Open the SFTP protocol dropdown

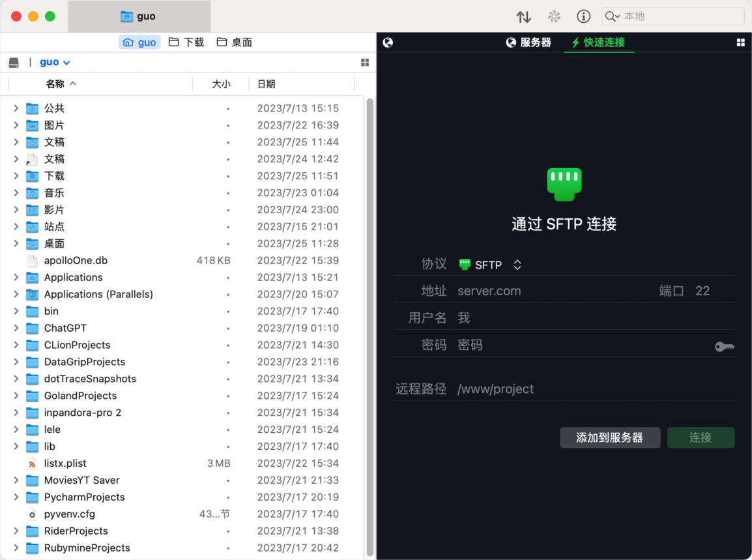[x=490, y=265]
